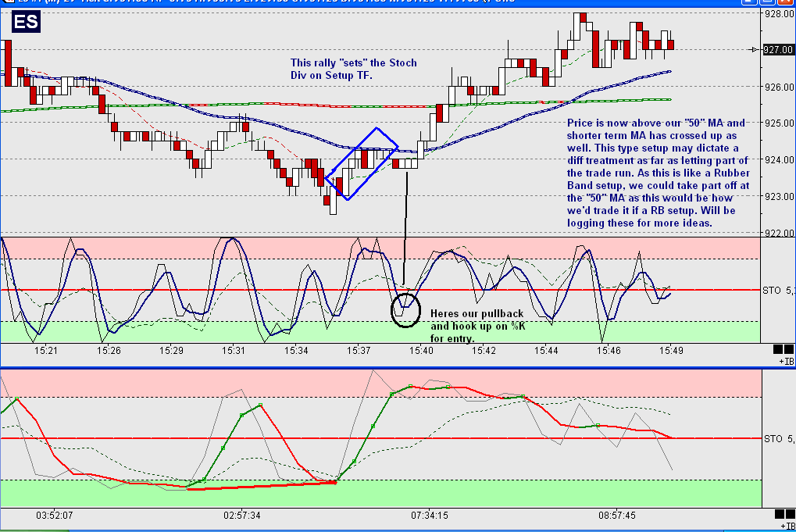The image size is (796, 532).
Task: Click the 15:44 time axis label
Action: point(546,350)
